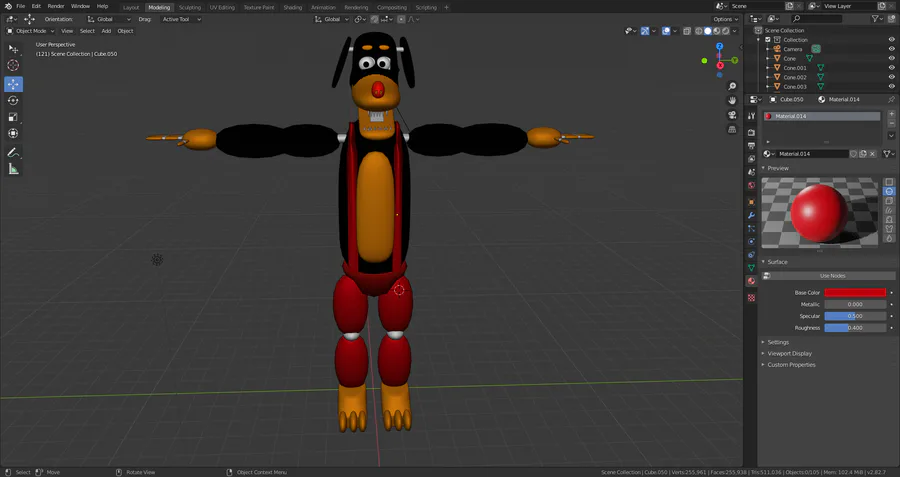Open the Object Data green triangle tab
Viewport: 900px width, 477px height.
tap(751, 267)
